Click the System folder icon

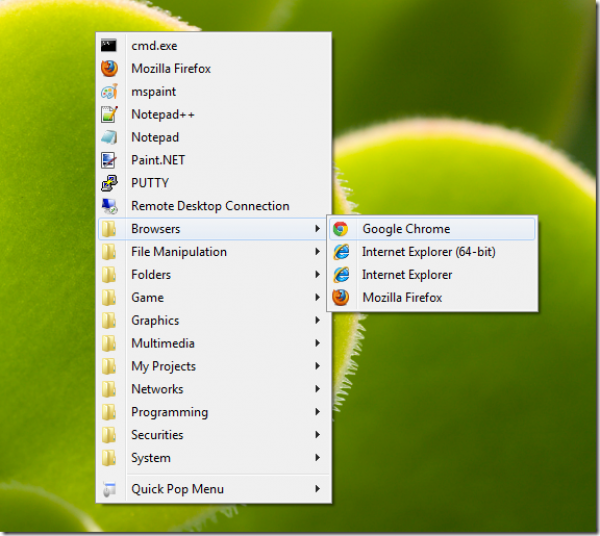point(109,458)
